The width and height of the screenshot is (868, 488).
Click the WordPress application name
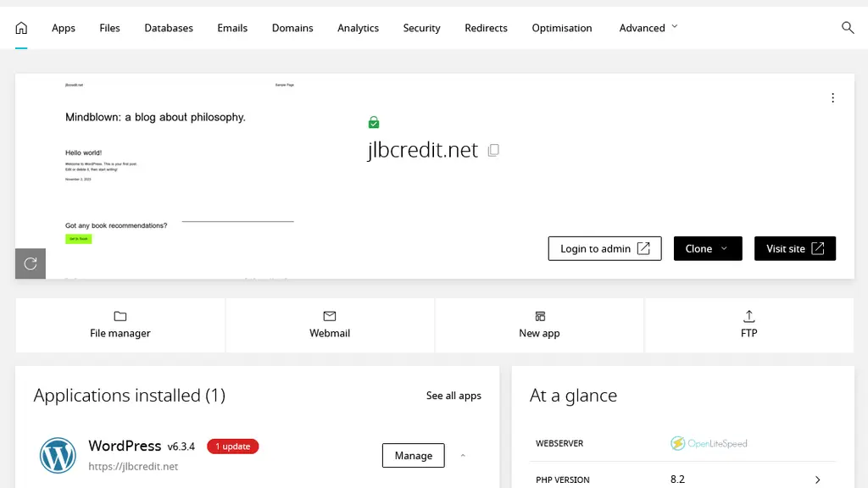(125, 446)
